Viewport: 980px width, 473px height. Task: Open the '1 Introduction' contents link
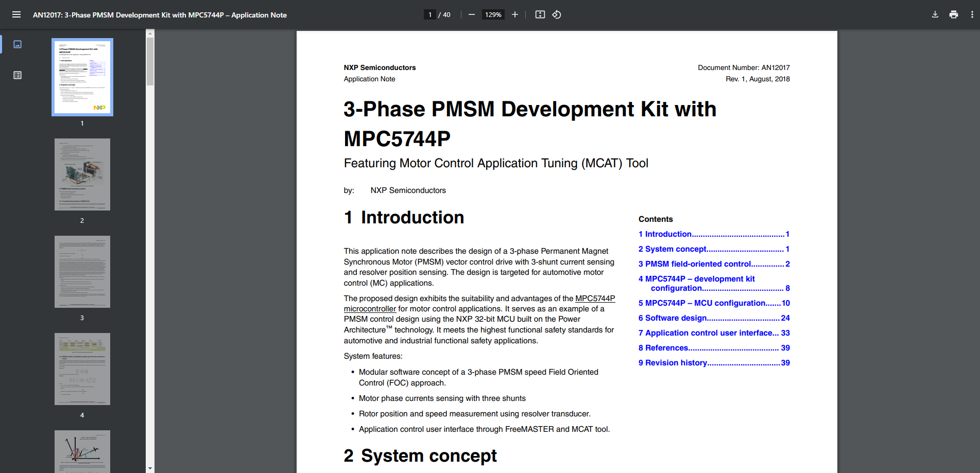tap(714, 234)
